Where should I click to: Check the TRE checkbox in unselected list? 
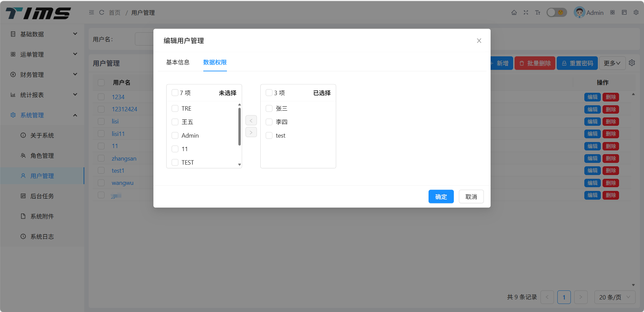(175, 109)
